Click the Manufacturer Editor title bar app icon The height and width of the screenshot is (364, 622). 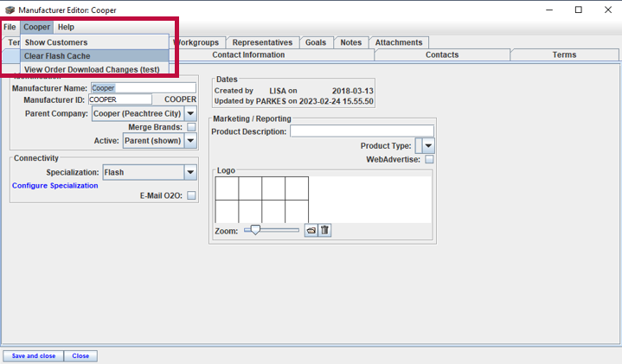(x=10, y=10)
